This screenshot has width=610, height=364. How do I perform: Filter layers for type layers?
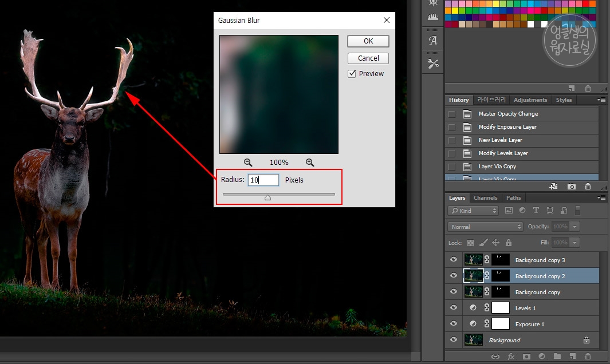point(536,211)
